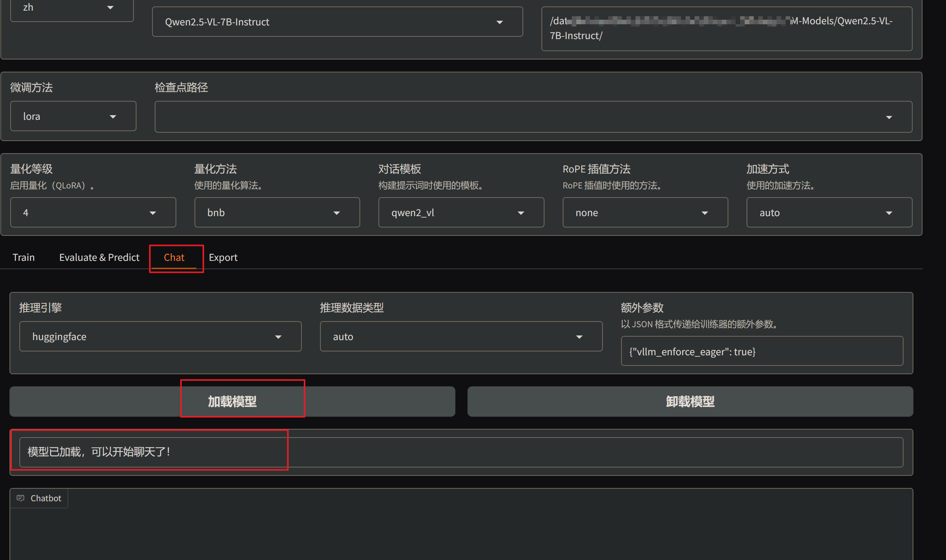
Task: Open the quantization bit dropdown showing 4
Action: (x=93, y=213)
